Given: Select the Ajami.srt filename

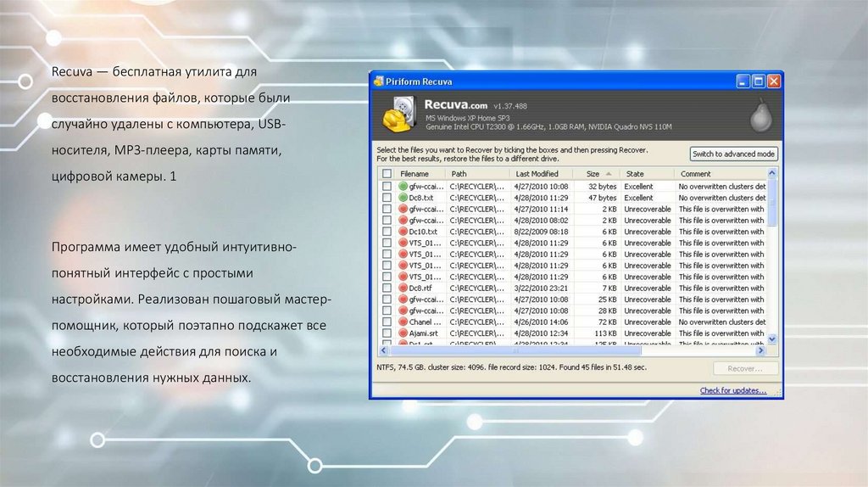Looking at the screenshot, I should 424,333.
